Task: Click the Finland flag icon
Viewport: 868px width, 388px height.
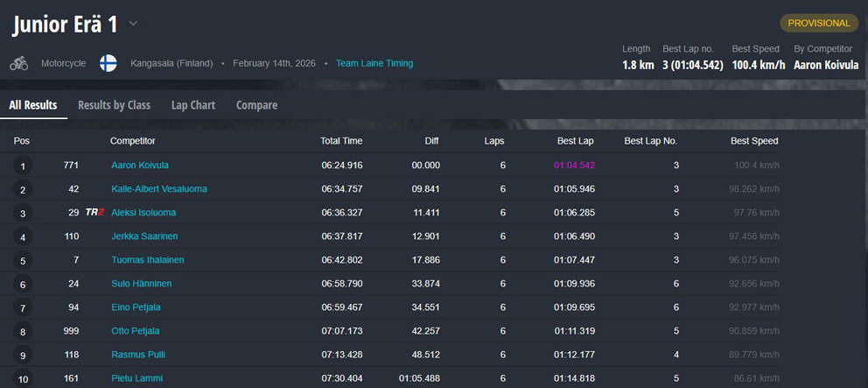Action: click(x=108, y=63)
